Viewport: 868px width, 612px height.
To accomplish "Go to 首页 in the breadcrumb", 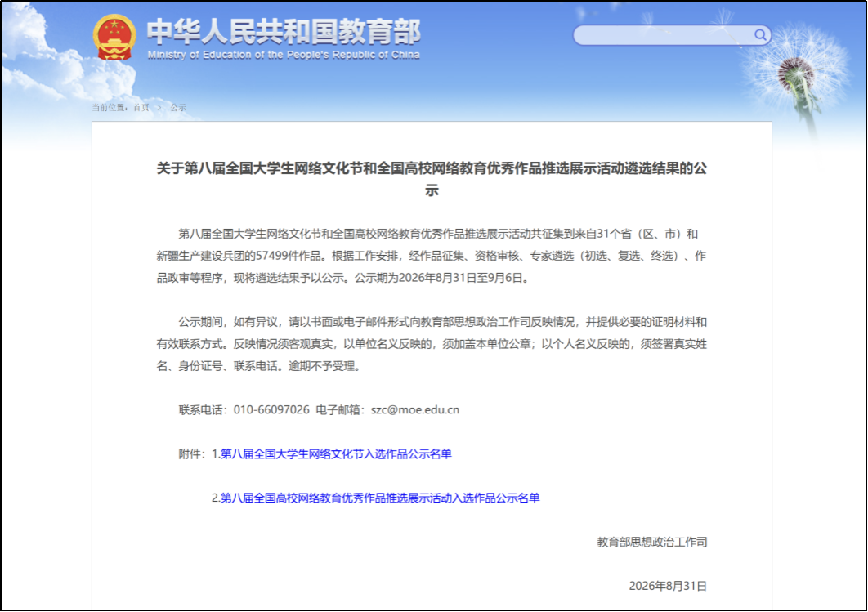I will [x=141, y=107].
